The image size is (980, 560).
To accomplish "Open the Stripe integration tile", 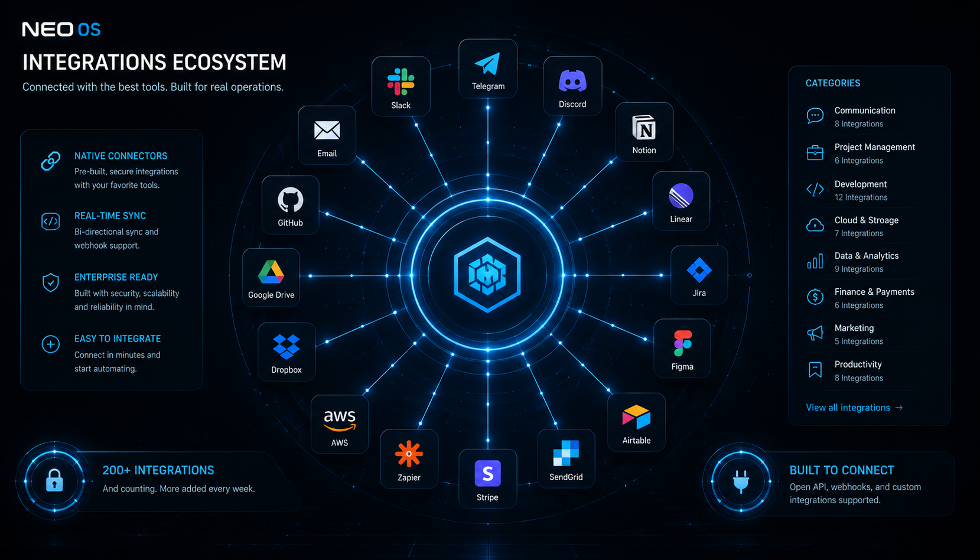I will point(488,478).
